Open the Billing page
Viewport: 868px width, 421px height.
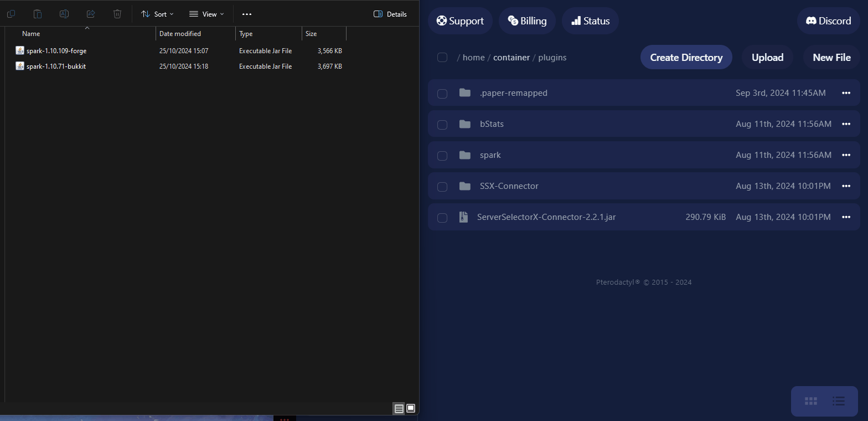click(x=527, y=21)
